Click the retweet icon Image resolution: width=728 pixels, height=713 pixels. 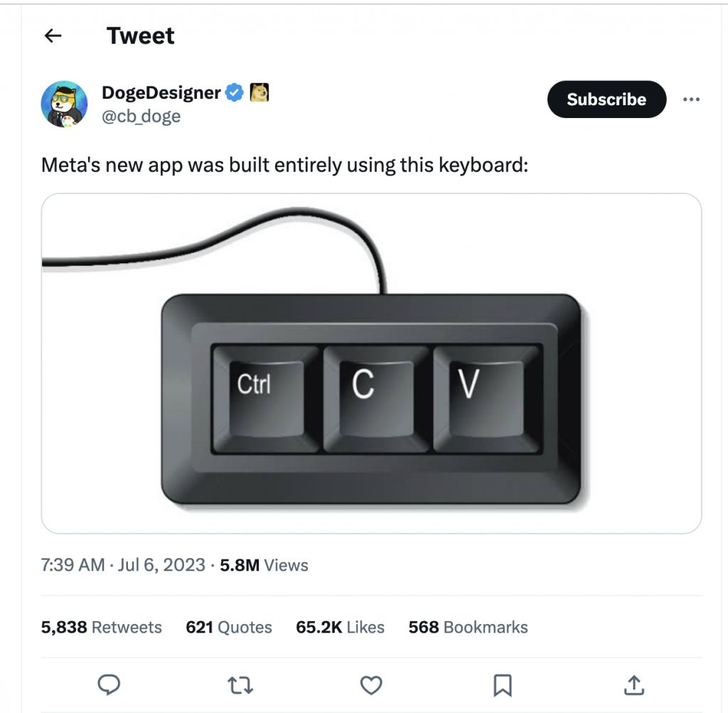click(240, 685)
